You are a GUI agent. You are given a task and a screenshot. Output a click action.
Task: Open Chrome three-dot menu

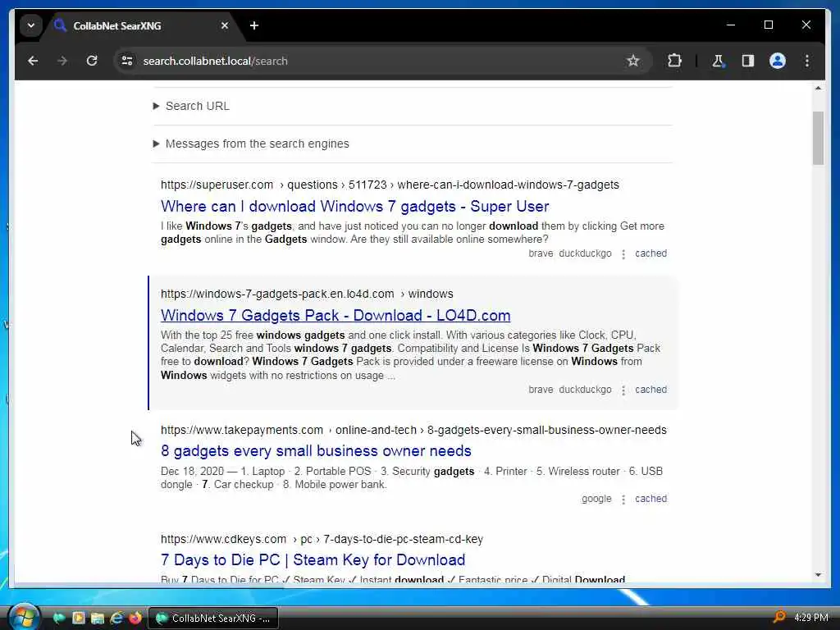[807, 61]
